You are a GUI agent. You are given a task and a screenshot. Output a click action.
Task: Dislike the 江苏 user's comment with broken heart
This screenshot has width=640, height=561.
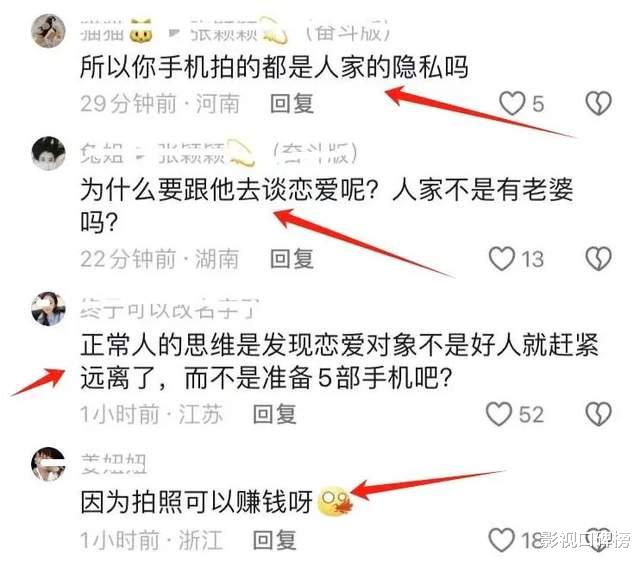click(x=598, y=414)
